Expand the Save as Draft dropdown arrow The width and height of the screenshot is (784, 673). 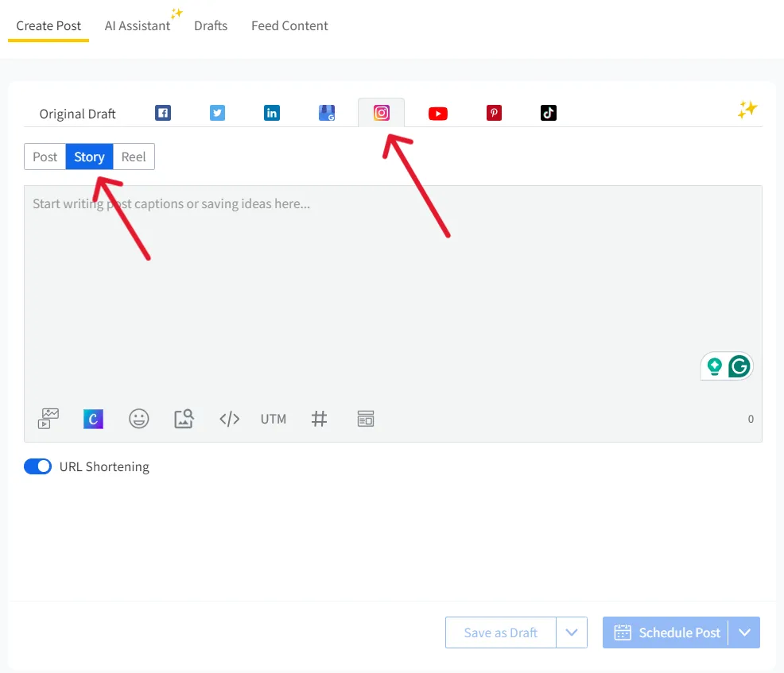point(571,632)
